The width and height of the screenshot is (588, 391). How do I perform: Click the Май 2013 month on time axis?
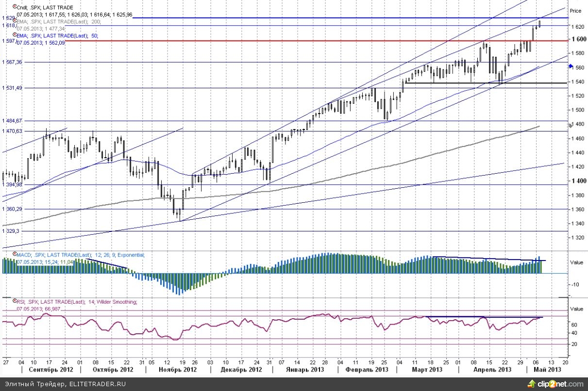coord(548,370)
